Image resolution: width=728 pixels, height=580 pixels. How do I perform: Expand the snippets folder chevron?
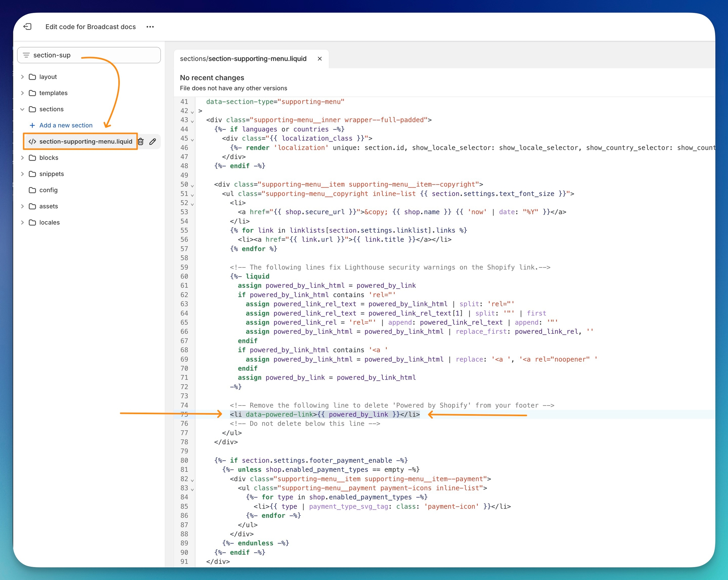pyautogui.click(x=22, y=174)
